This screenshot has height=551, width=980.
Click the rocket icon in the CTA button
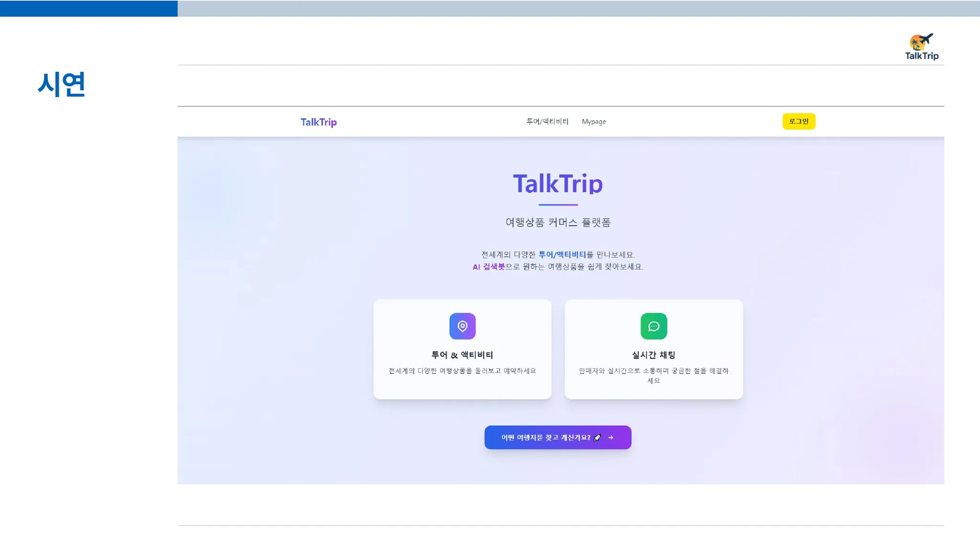point(597,438)
